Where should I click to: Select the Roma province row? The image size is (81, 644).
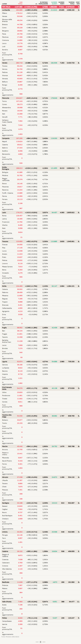[4, 216]
